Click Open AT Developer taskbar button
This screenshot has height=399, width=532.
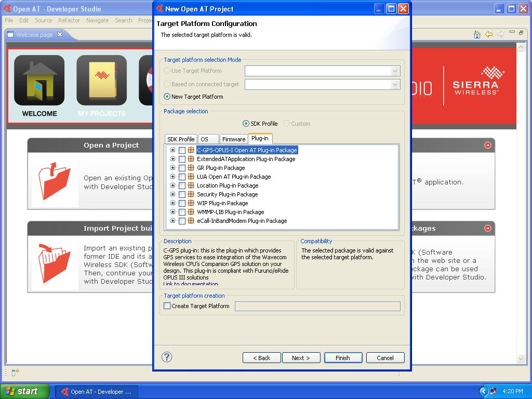(x=96, y=392)
